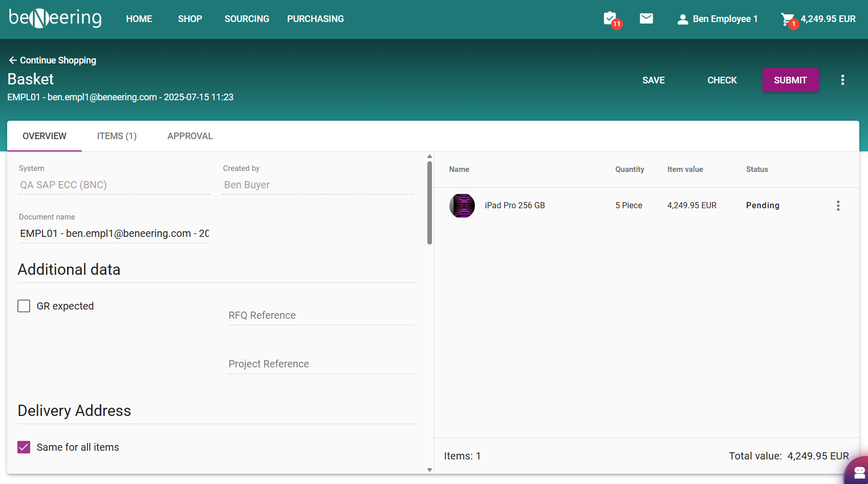Viewport: 868px width, 484px height.
Task: Open the messages envelope icon
Action: pos(646,19)
